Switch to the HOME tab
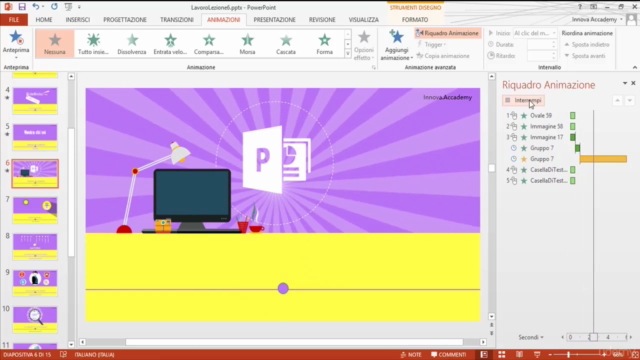640x360 pixels. pyautogui.click(x=44, y=20)
